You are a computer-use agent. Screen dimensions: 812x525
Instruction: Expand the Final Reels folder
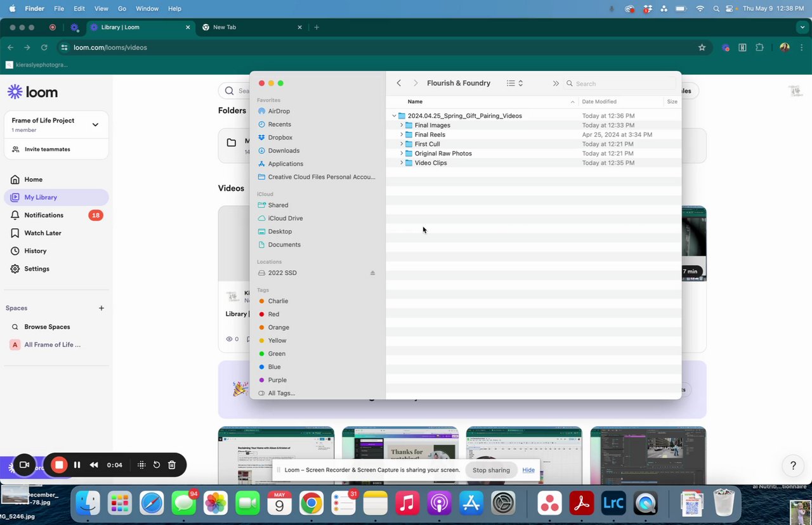(402, 134)
